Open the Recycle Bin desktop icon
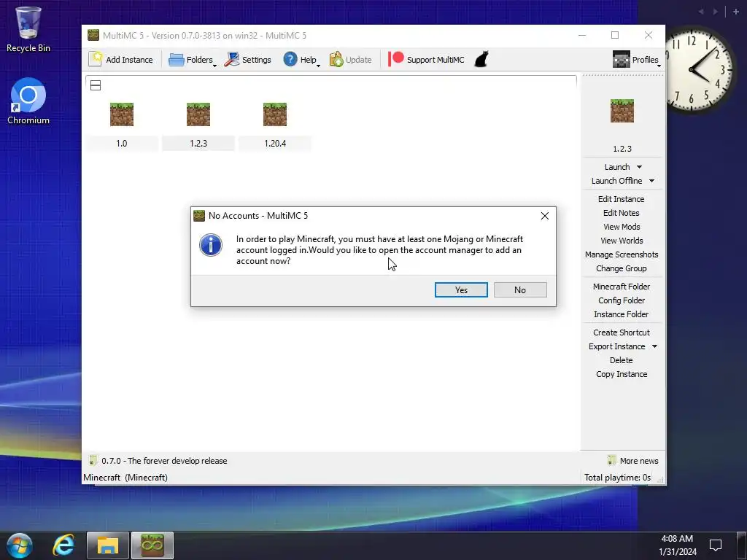Viewport: 747px width, 560px height. (x=28, y=29)
